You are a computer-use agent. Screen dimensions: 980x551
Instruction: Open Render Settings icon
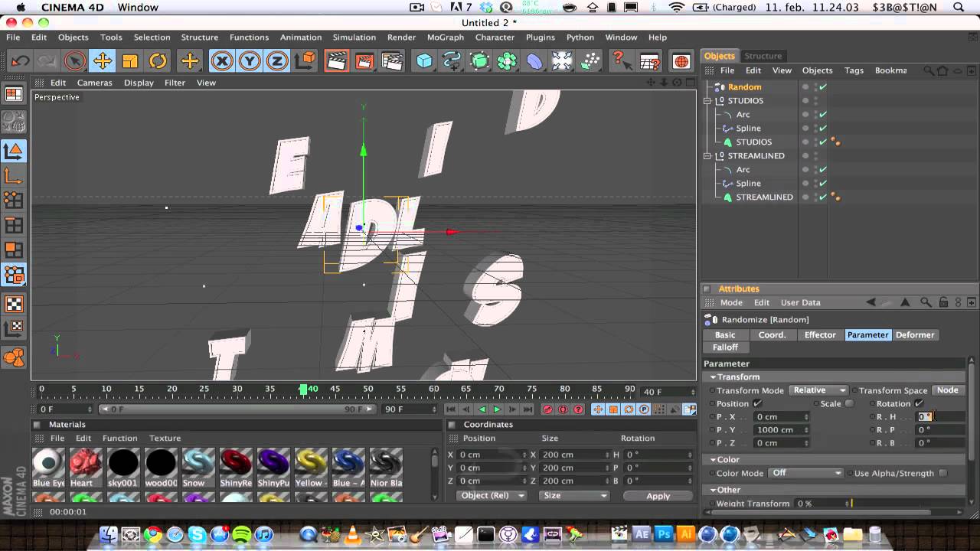[392, 61]
